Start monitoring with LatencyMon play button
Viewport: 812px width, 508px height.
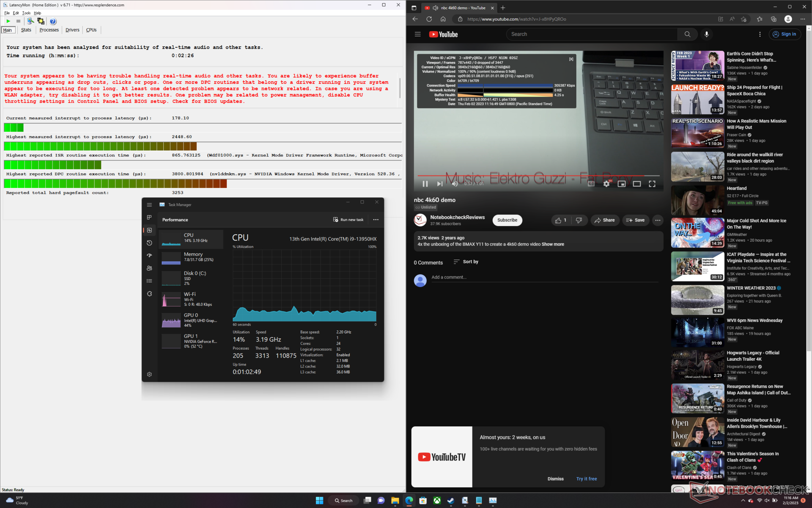point(8,21)
